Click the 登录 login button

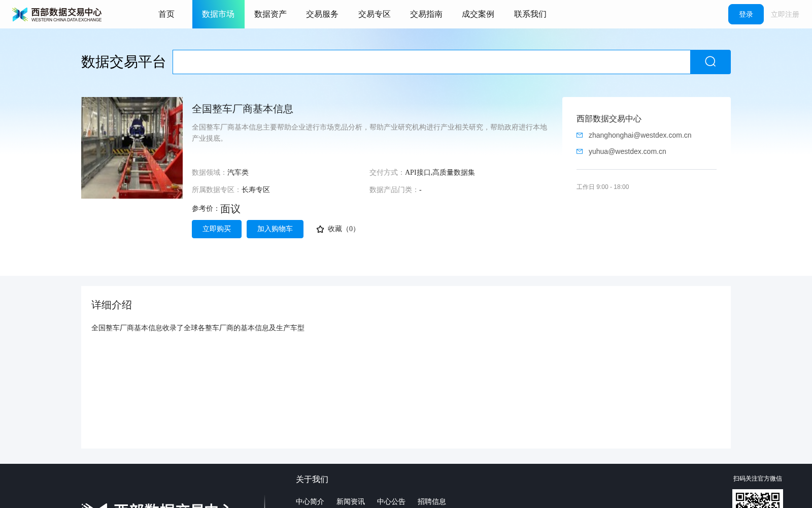[x=746, y=14]
